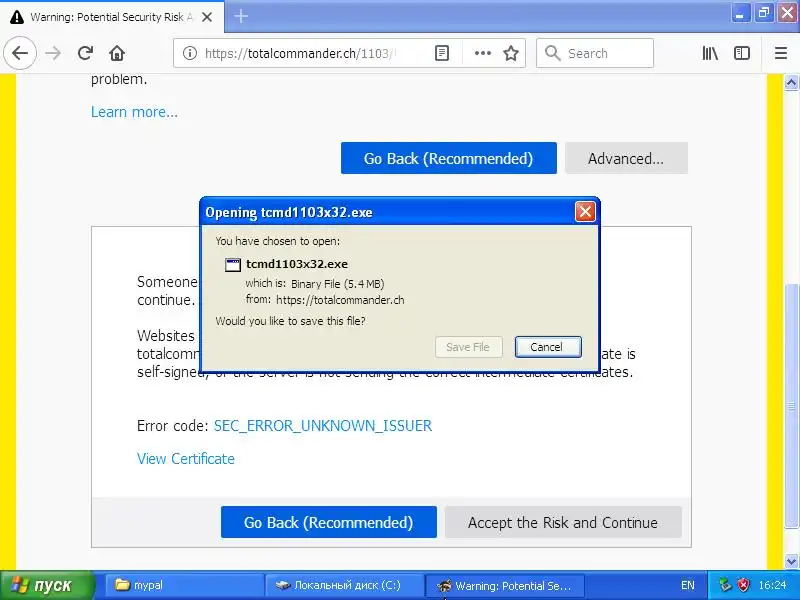This screenshot has width=800, height=600.
Task: Click Accept the Risk and Continue
Action: pos(563,522)
